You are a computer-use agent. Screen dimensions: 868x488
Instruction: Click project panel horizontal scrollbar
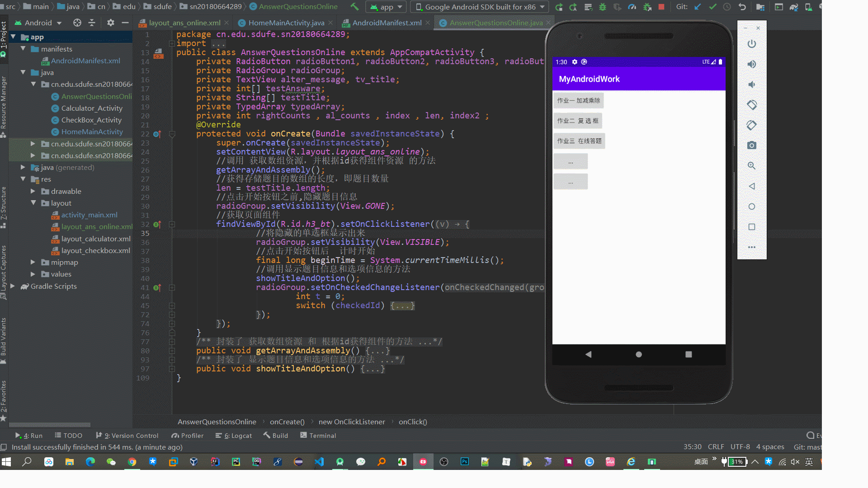(50, 425)
